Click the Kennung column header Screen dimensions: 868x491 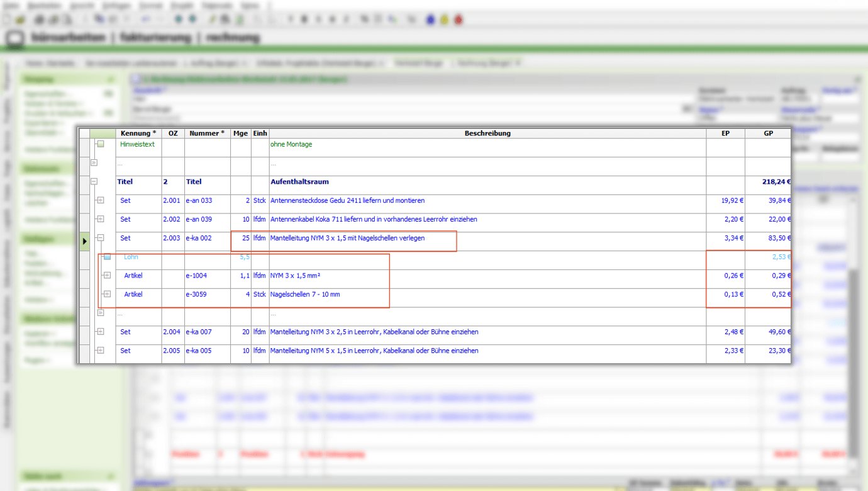coord(138,133)
